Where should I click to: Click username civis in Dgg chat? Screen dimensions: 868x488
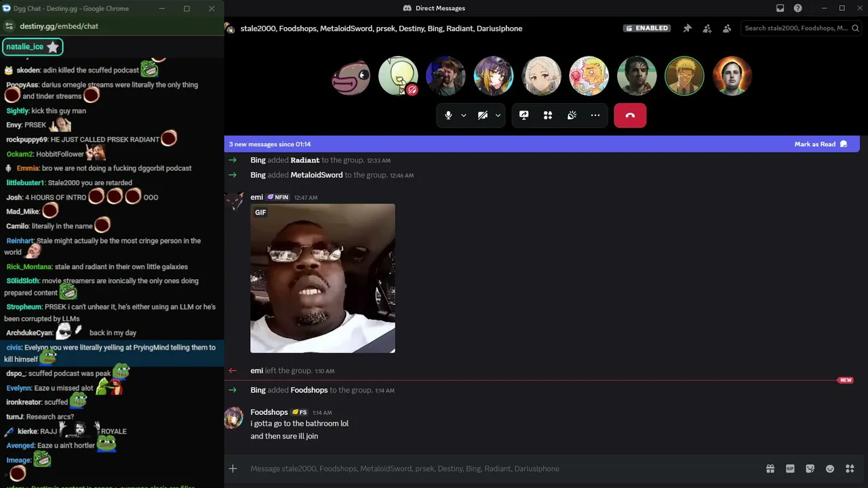[14, 348]
